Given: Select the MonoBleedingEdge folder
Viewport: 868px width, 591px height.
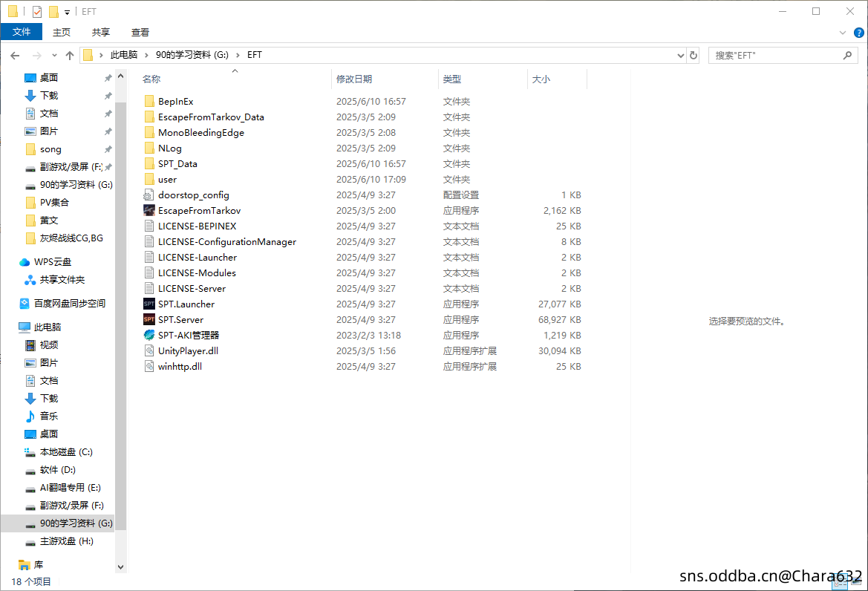Looking at the screenshot, I should (201, 132).
